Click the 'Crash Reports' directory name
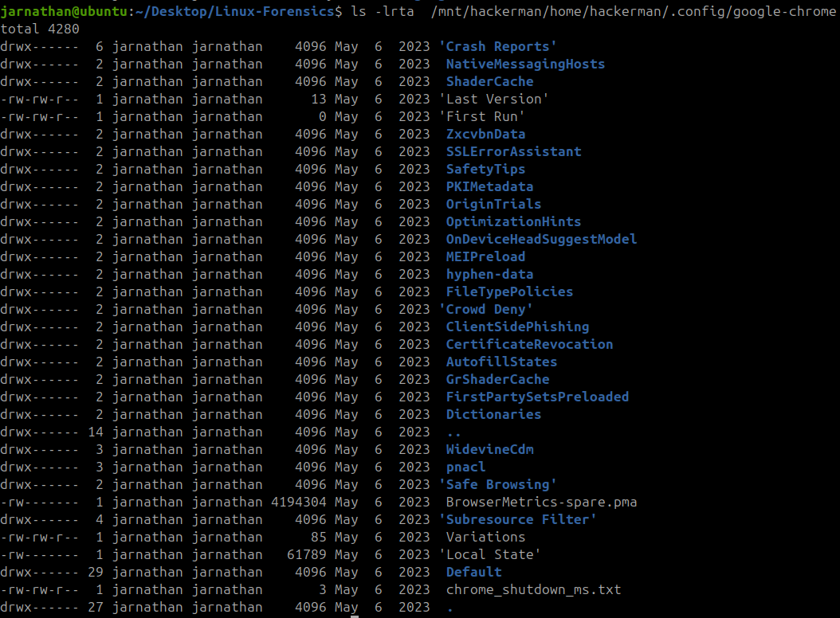 (x=497, y=46)
